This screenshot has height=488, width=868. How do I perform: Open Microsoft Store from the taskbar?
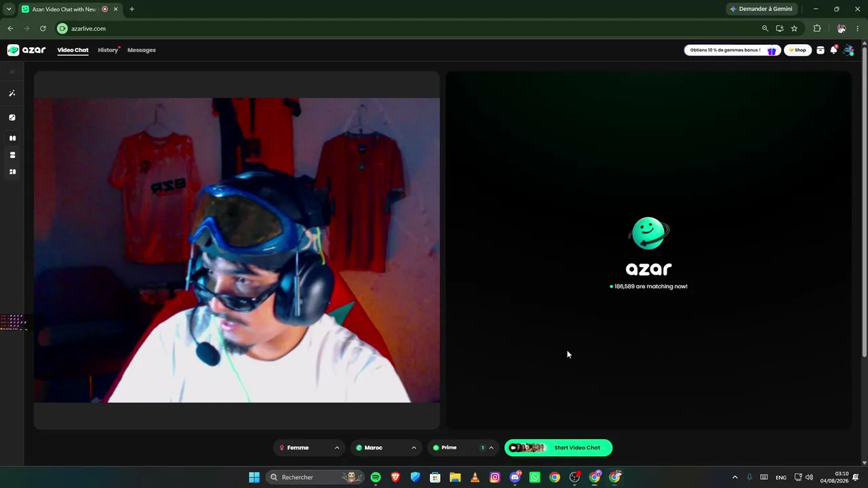(x=435, y=477)
